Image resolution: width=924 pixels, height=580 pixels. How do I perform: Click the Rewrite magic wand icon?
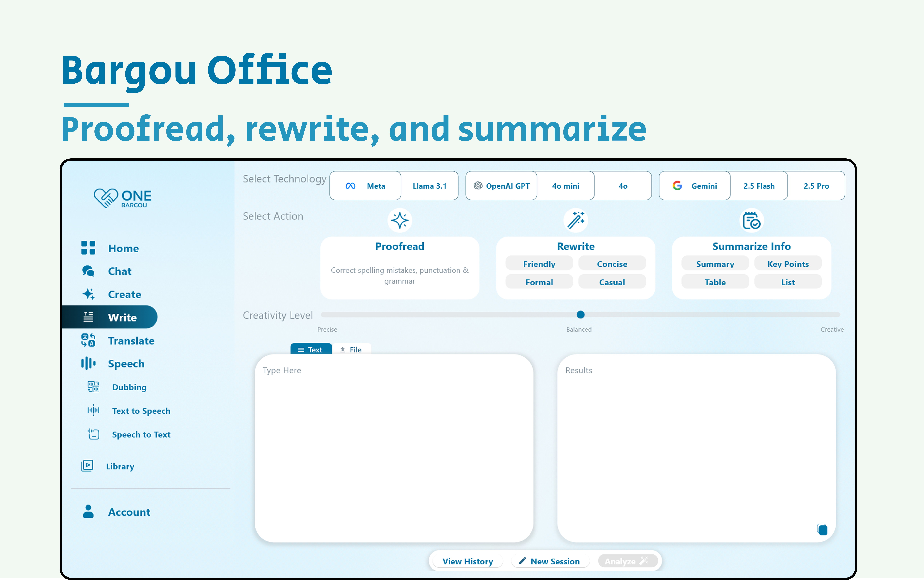(575, 221)
